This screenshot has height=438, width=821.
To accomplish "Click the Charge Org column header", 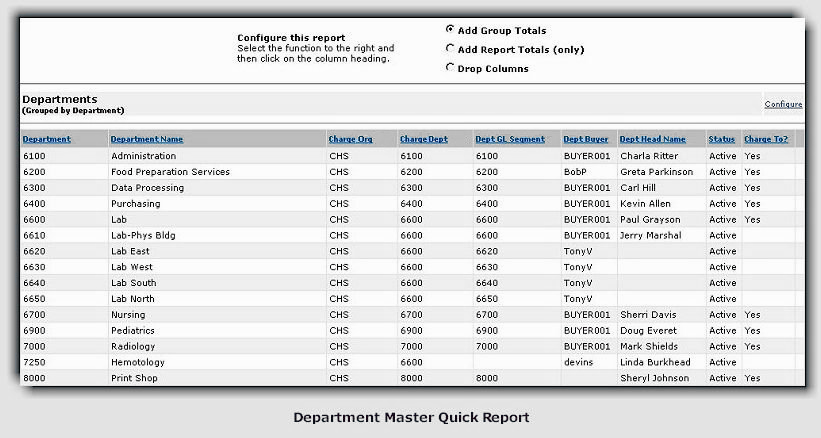I will click(x=350, y=139).
